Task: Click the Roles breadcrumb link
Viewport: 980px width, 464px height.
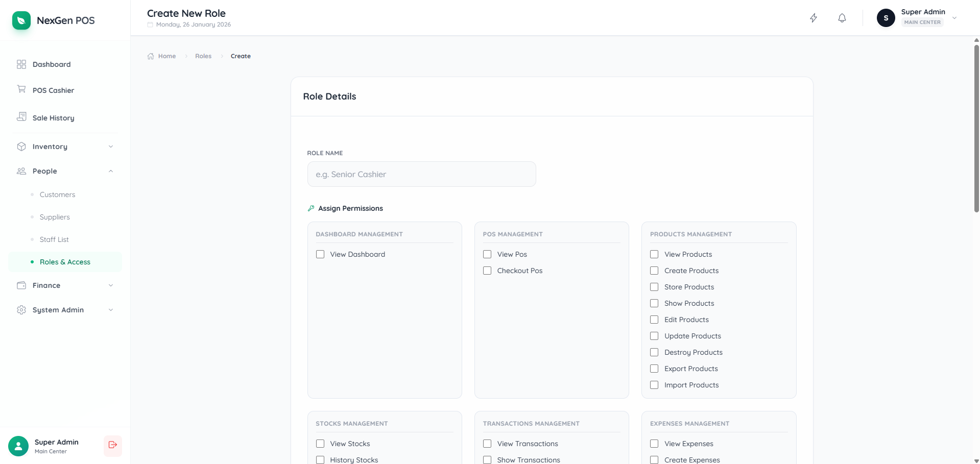Action: 203,56
